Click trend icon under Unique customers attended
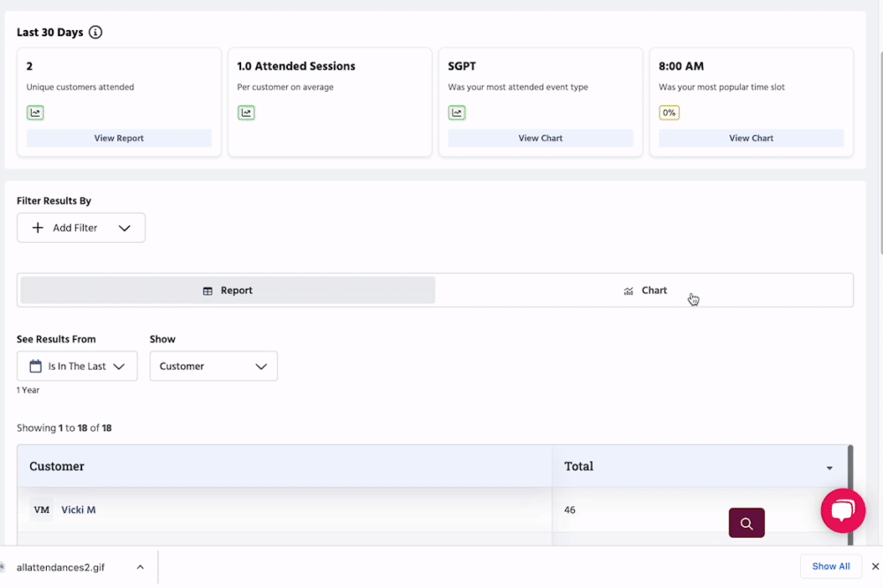The height and width of the screenshot is (588, 883). (35, 113)
